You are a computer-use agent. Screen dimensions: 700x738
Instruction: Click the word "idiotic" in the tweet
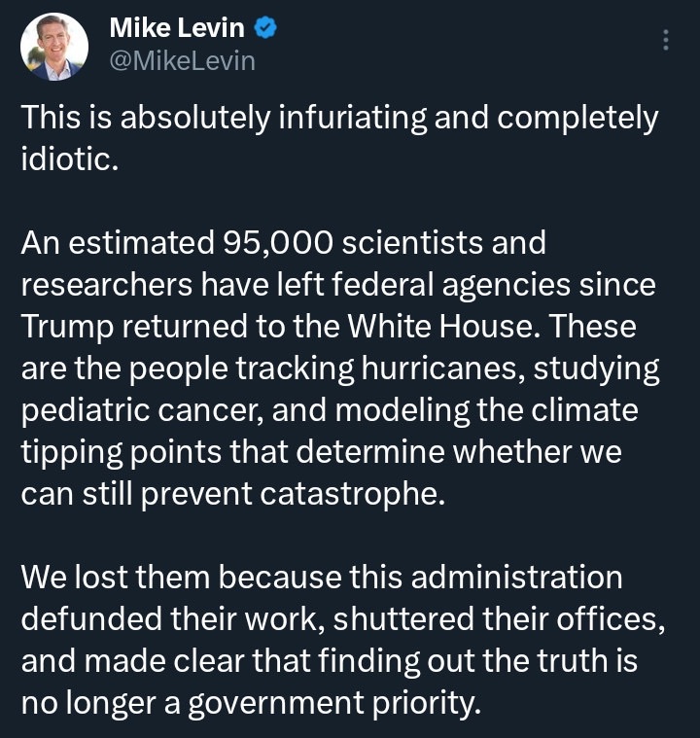pyautogui.click(x=68, y=159)
